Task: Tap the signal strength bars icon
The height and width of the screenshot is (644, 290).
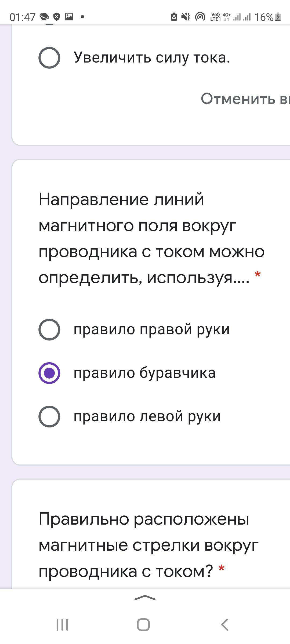Action: (242, 17)
